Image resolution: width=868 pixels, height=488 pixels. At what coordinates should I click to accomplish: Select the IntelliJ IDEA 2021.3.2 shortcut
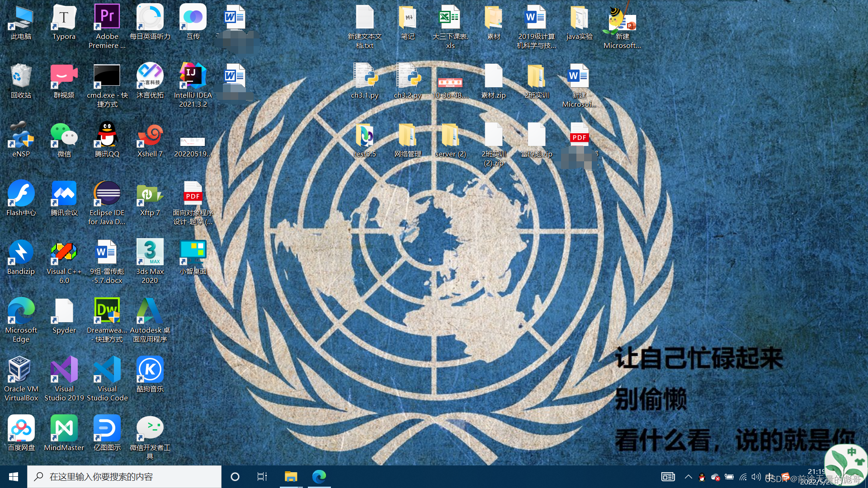click(193, 77)
